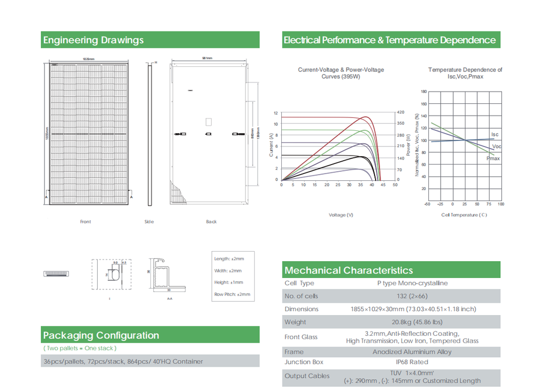Click the "Back" drawing caption
The width and height of the screenshot is (539, 392).
pos(212,222)
